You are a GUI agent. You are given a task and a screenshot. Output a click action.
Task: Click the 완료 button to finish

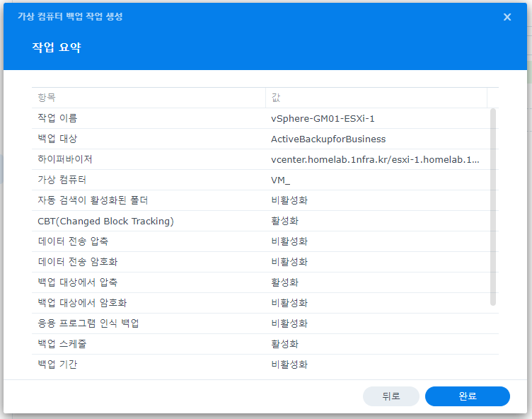click(x=467, y=396)
